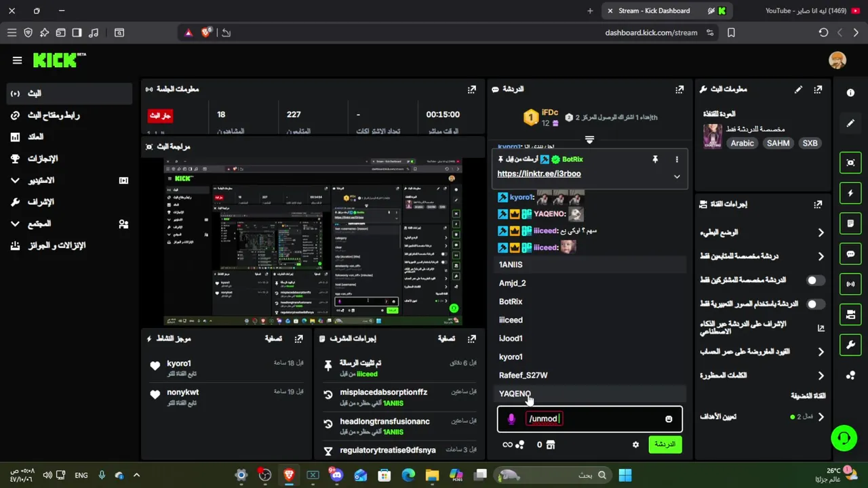Click the SXB tag chip
Image resolution: width=868 pixels, height=488 pixels.
[x=810, y=143]
